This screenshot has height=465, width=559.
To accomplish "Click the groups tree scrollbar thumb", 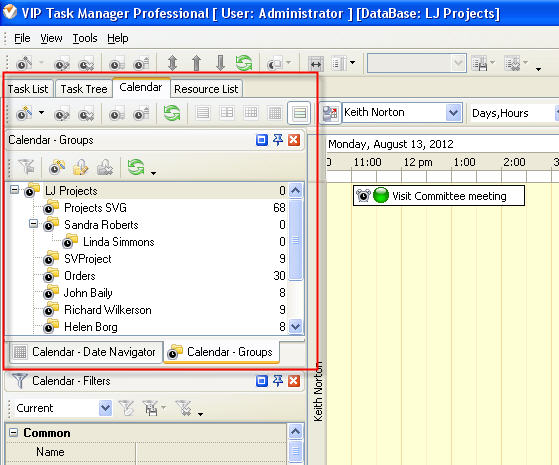I will coord(296,240).
